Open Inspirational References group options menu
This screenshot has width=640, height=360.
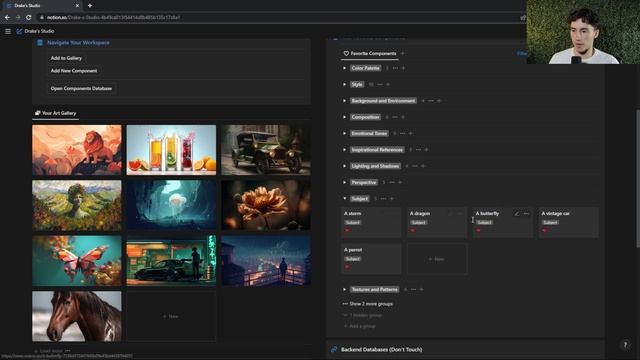(418, 150)
